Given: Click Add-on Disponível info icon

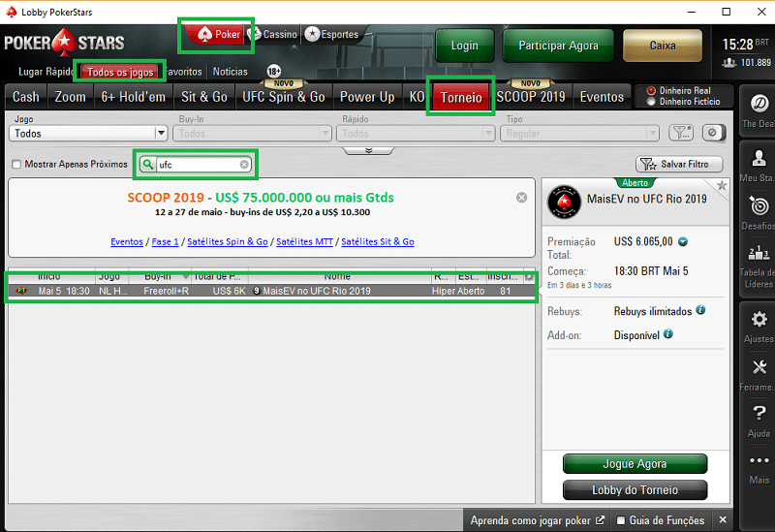Looking at the screenshot, I should click(x=668, y=333).
